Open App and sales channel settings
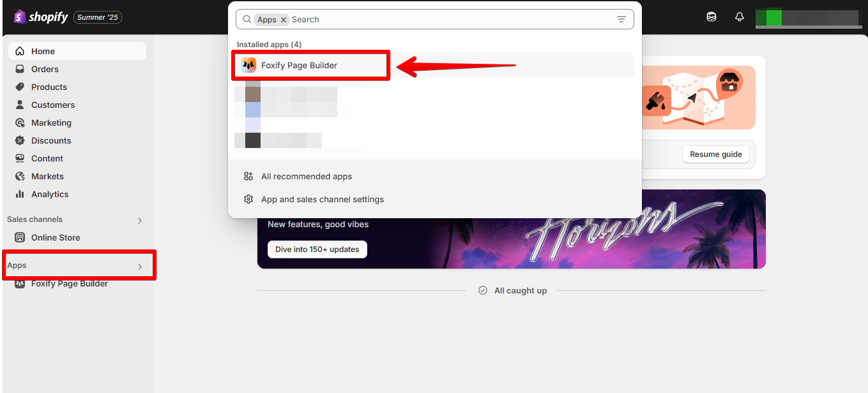Viewport: 868px width, 393px height. (x=323, y=199)
